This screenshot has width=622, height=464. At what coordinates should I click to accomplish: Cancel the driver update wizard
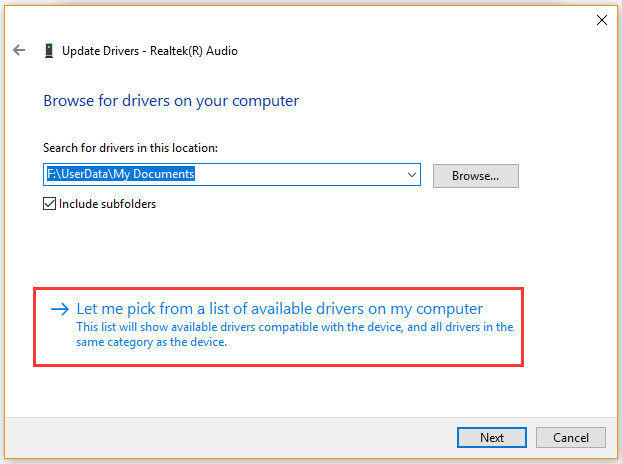point(570,437)
